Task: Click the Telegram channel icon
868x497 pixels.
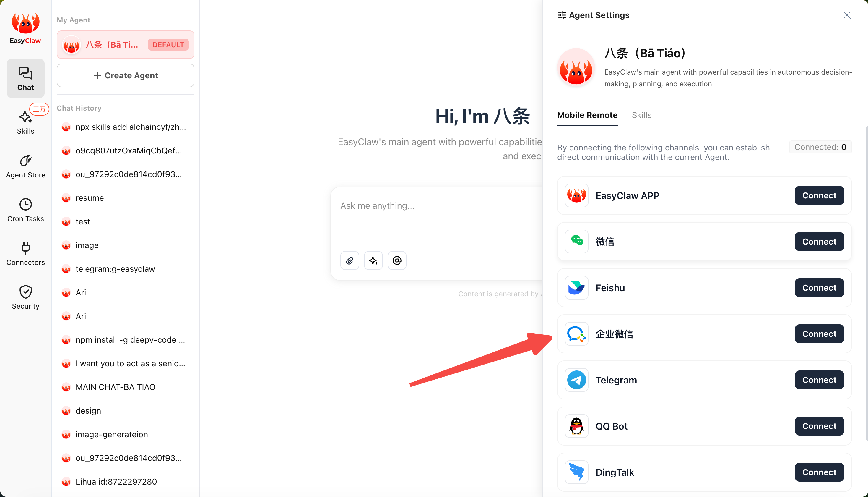Action: (576, 380)
